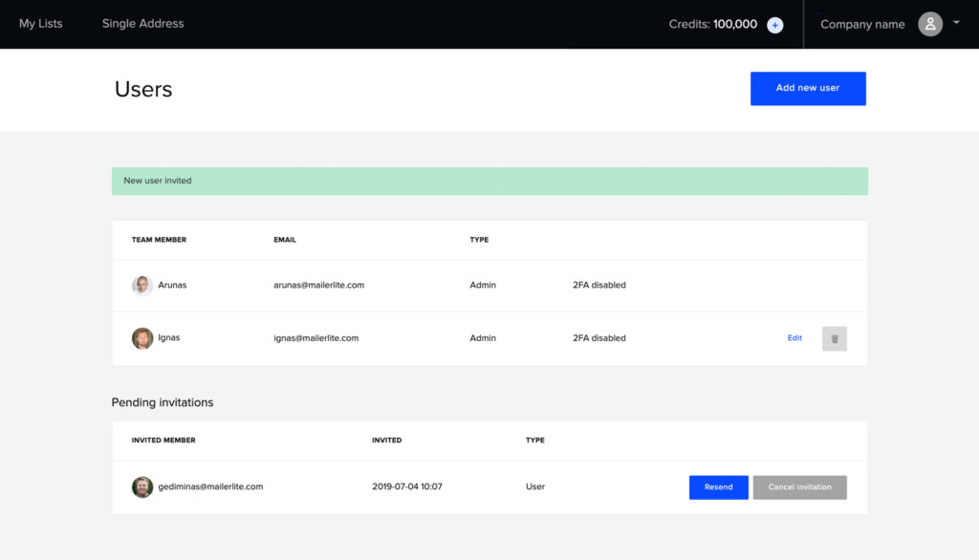Resend the invitation to gediminas
This screenshot has height=560, width=979.
[x=718, y=487]
